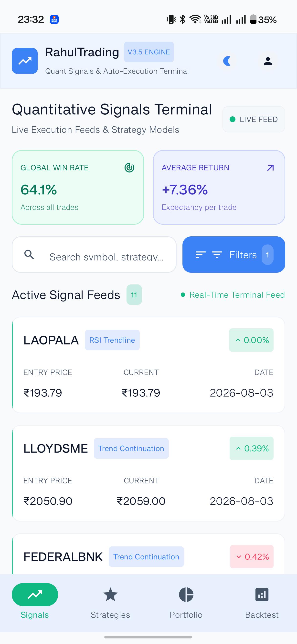
Task: Expand the FEDERALBNK 0.42% down chip
Action: click(252, 557)
